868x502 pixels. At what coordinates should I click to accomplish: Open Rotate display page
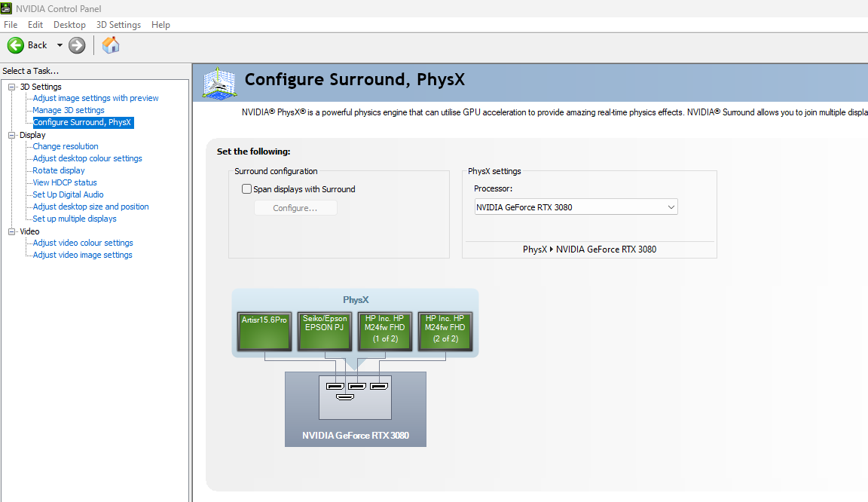pos(58,170)
